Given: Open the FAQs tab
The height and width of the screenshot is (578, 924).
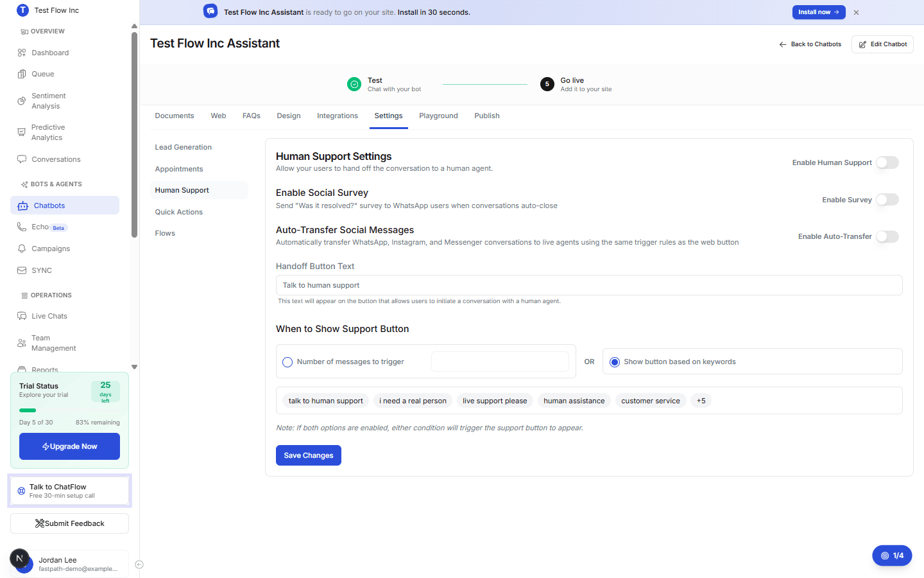Looking at the screenshot, I should (252, 116).
